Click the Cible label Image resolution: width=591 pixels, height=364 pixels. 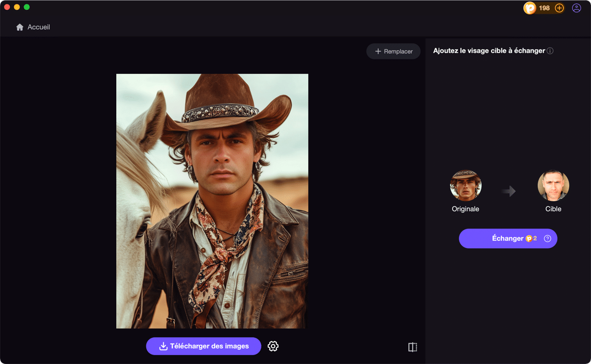553,209
